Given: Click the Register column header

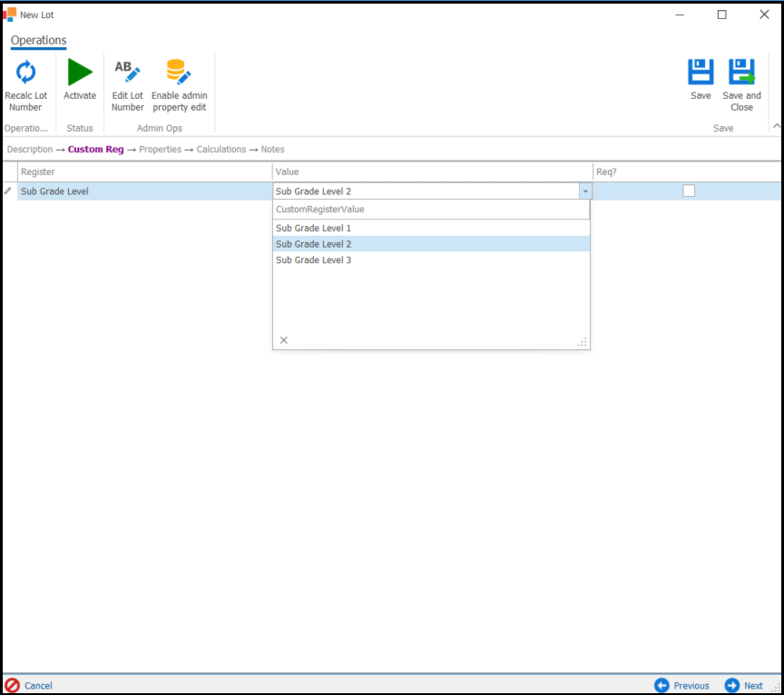Looking at the screenshot, I should point(145,171).
